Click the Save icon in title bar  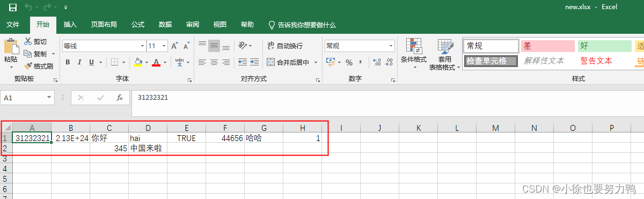click(x=13, y=8)
